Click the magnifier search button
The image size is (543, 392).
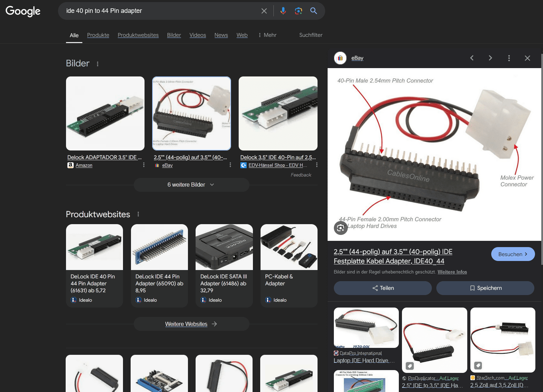click(x=313, y=11)
